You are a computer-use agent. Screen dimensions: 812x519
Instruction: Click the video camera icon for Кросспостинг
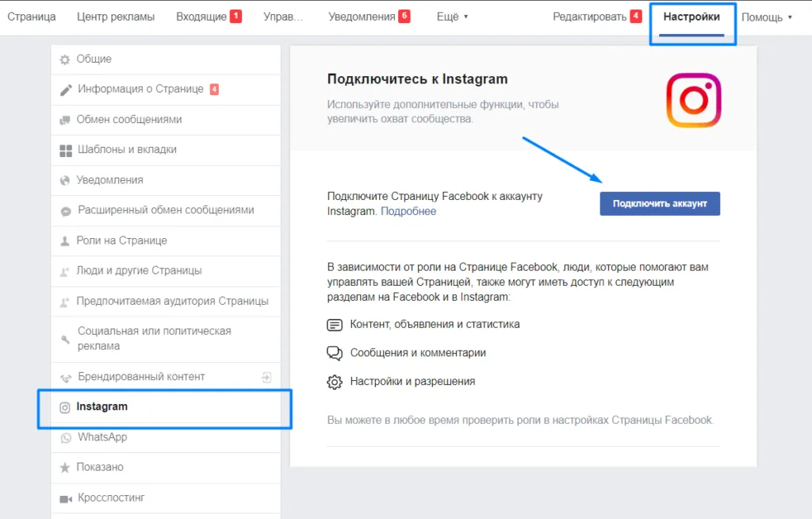66,499
